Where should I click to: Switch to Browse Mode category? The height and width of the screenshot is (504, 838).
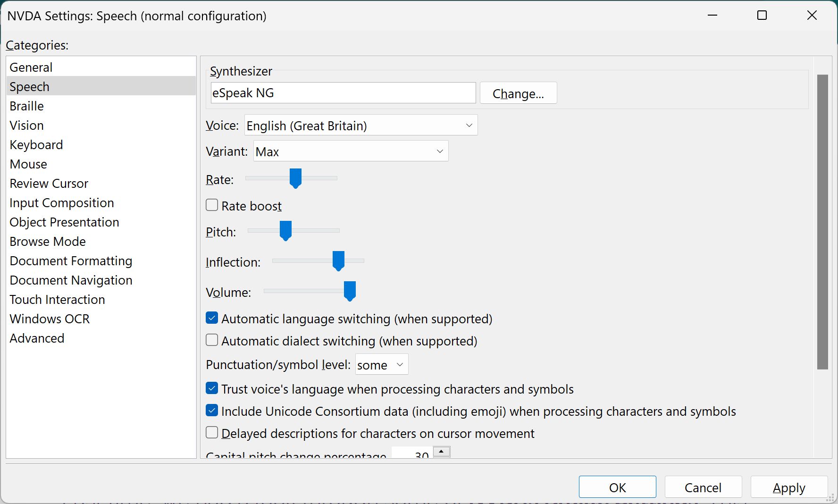point(48,242)
